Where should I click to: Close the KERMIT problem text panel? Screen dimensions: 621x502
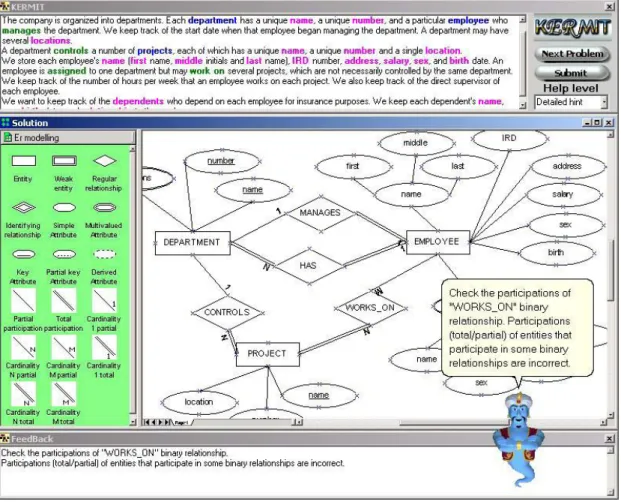click(610, 7)
